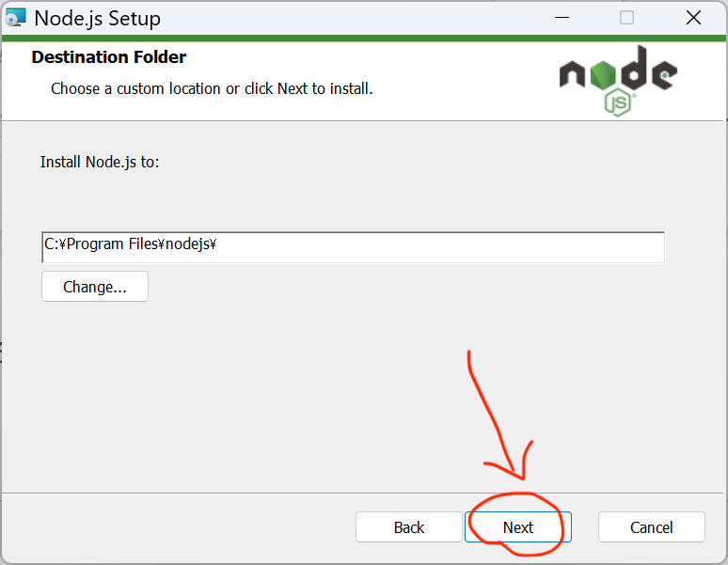Viewport: 728px width, 565px height.
Task: Select the Destination Folder heading
Action: (109, 57)
